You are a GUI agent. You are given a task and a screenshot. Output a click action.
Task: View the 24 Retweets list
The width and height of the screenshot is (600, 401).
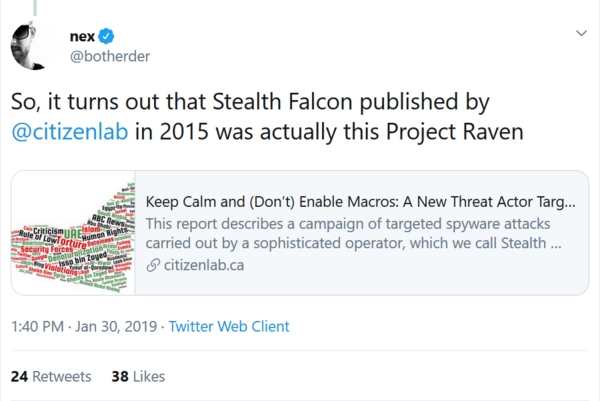(x=51, y=377)
